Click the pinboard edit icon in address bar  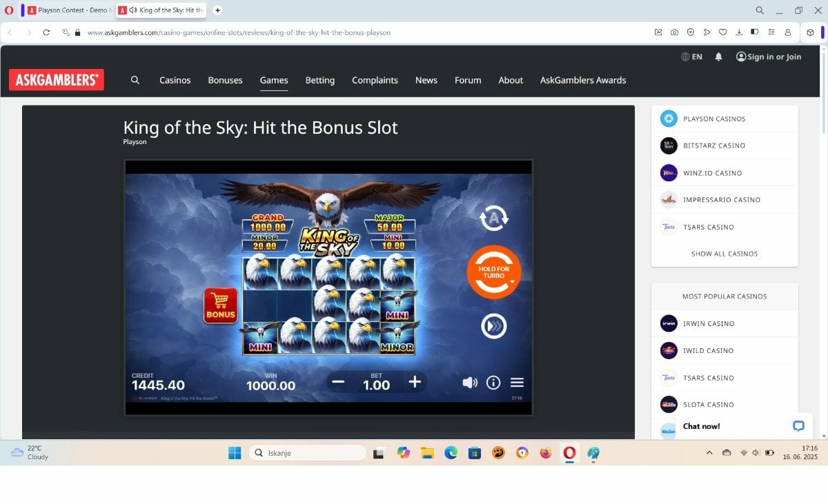pos(658,32)
